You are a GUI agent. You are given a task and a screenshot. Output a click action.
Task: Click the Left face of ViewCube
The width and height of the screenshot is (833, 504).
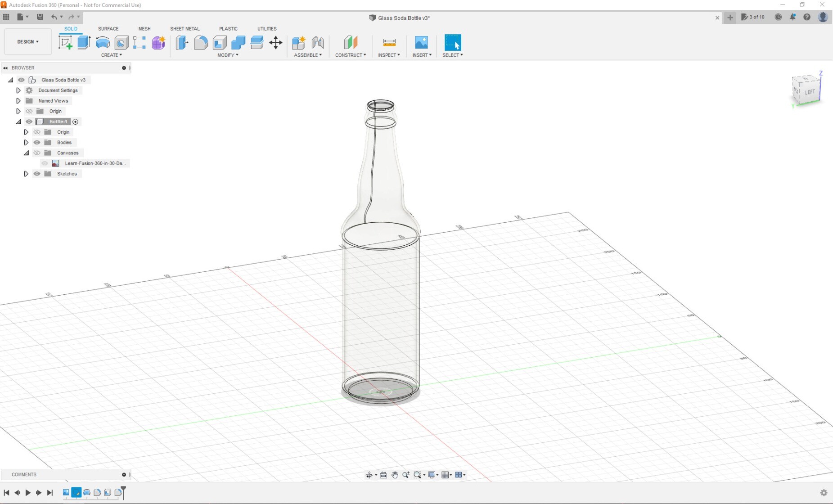pos(810,92)
